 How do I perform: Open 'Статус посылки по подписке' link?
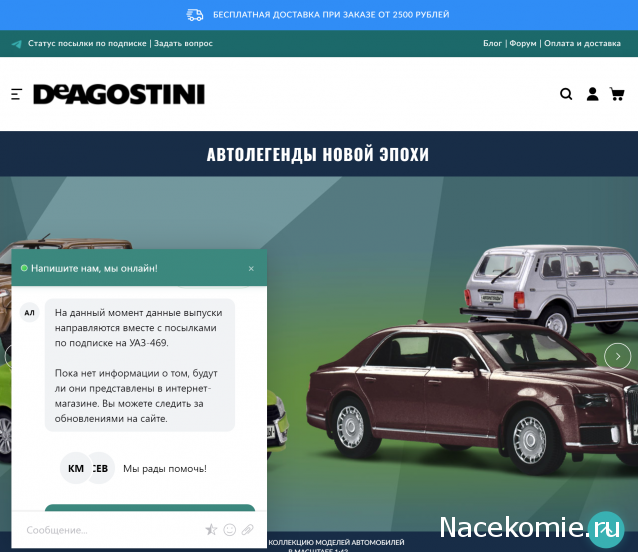tap(87, 43)
